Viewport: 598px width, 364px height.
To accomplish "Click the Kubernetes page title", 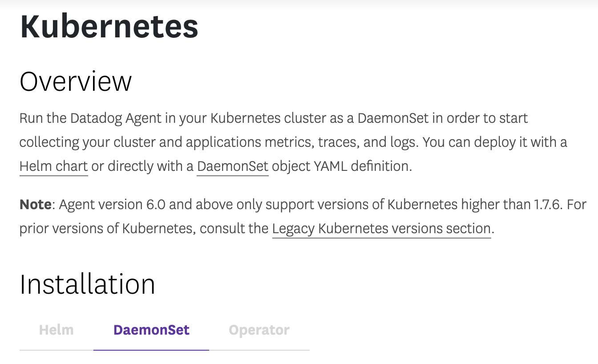I will click(109, 27).
